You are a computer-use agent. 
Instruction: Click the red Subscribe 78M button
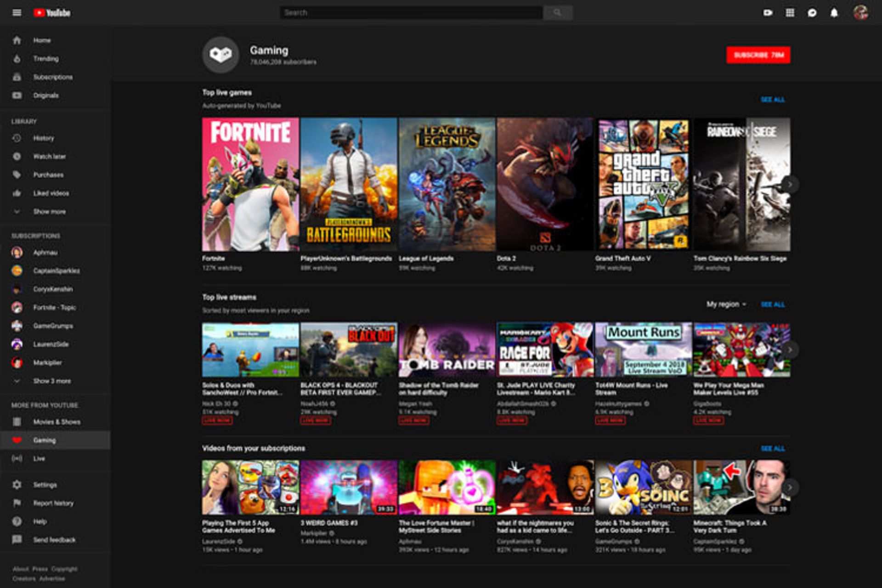coord(758,55)
